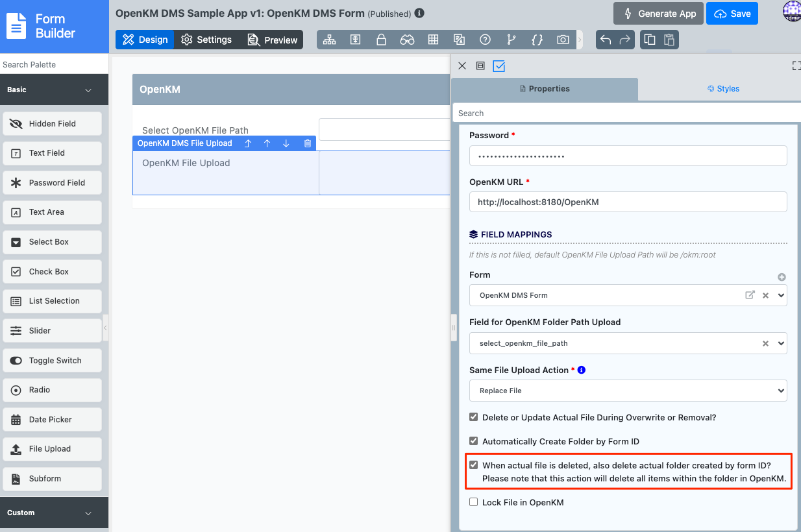Add the Slider element from the palette
The height and width of the screenshot is (532, 801).
53,331
